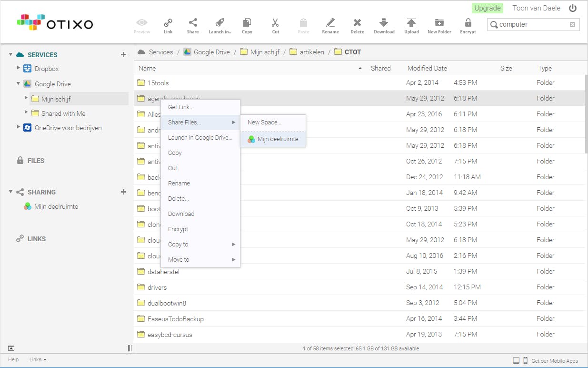Collapse the Google Drive tree node
Image resolution: width=588 pixels, height=368 pixels.
click(x=19, y=83)
